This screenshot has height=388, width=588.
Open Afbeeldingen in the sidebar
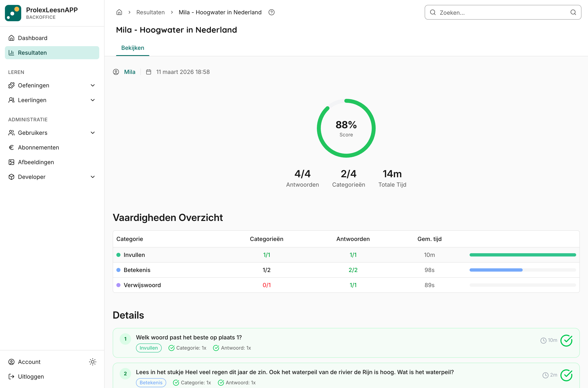click(52, 162)
